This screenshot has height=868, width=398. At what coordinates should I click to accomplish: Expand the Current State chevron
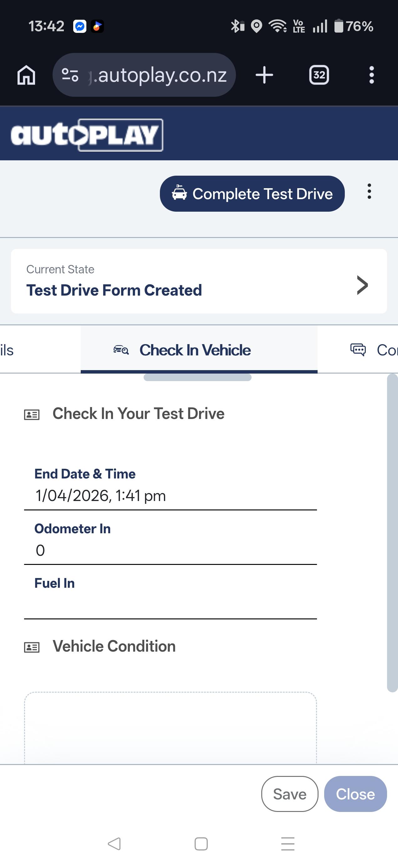pyautogui.click(x=362, y=285)
